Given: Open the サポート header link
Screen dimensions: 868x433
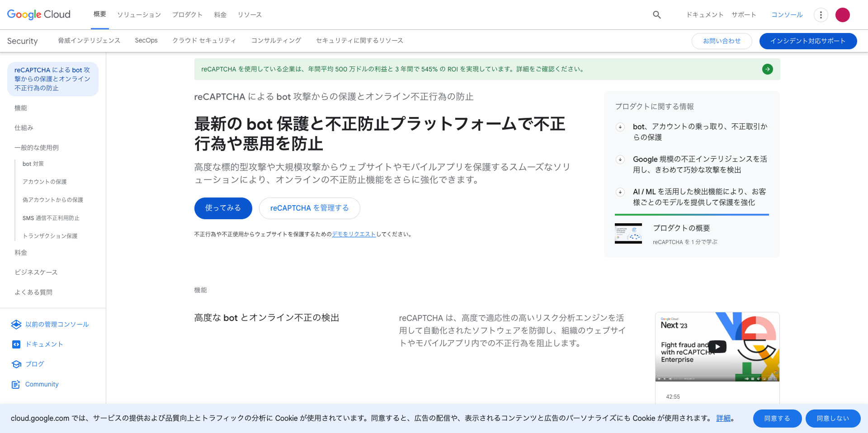Looking at the screenshot, I should coord(744,15).
